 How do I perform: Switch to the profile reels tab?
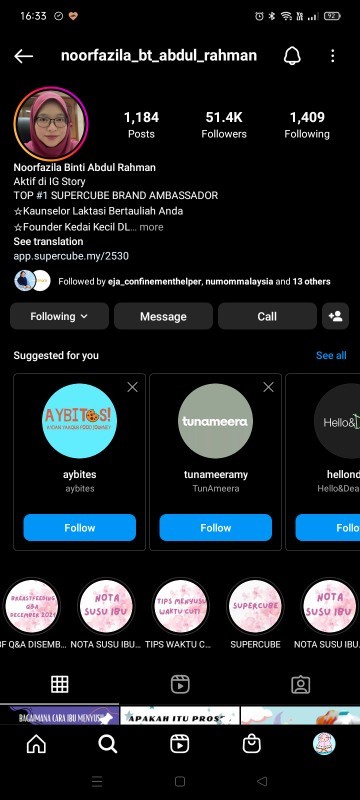tap(180, 684)
